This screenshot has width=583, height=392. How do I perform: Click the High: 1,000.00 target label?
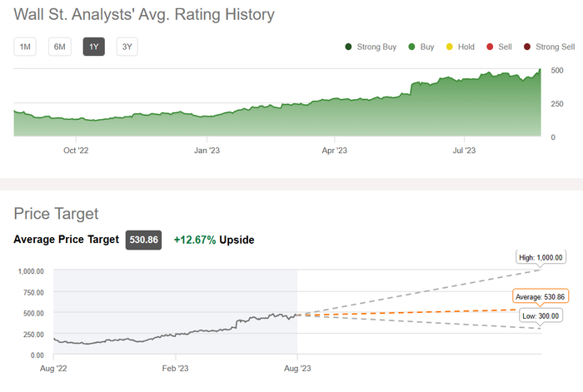pos(540,257)
